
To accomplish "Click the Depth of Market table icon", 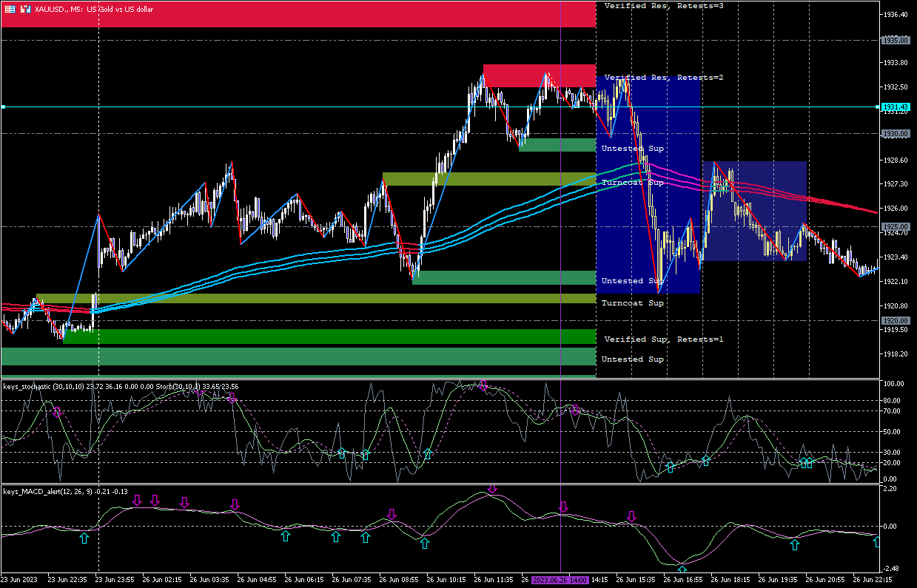I will pyautogui.click(x=10, y=9).
